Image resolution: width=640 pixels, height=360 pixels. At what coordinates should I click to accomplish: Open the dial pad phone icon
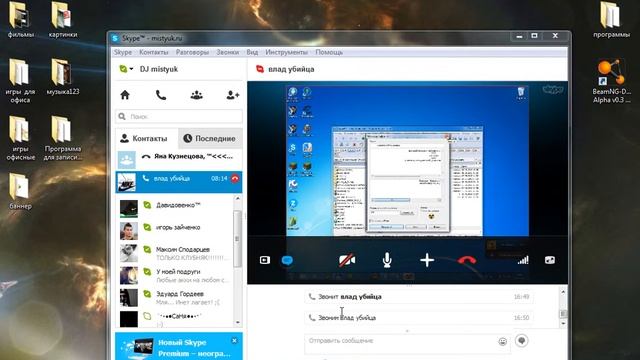coord(161,95)
